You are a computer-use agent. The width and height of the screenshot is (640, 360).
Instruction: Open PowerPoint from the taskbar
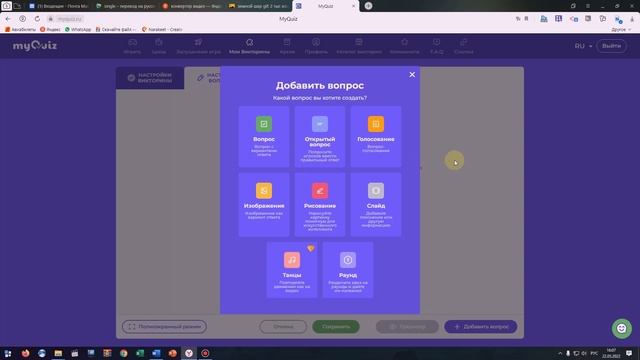[172, 353]
